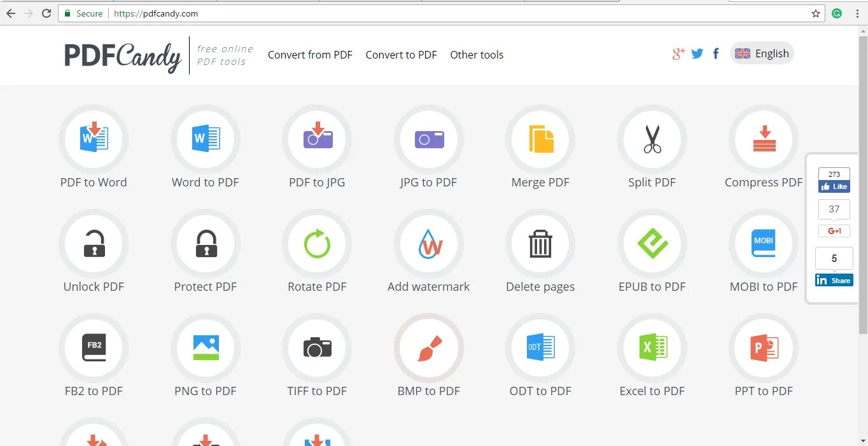
Task: Select the PDF to JPG camera icon
Action: tap(317, 139)
